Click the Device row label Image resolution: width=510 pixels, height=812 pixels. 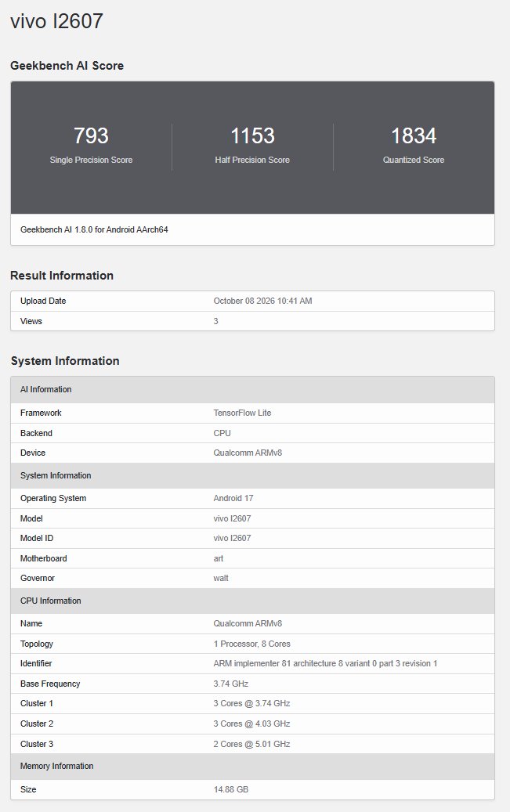[x=33, y=453]
